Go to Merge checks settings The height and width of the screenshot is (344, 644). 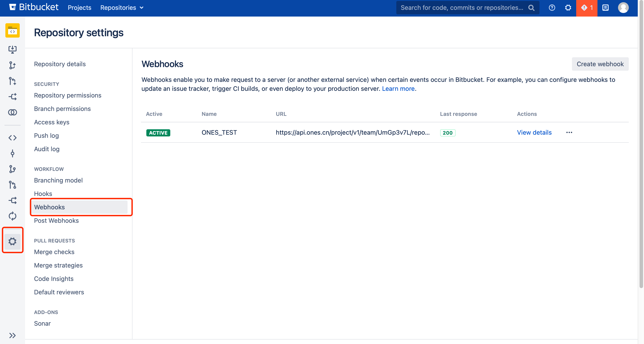54,252
